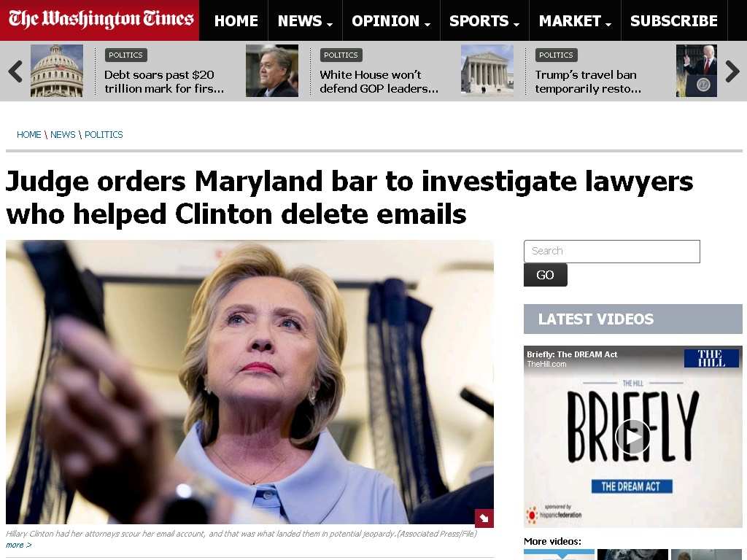Expand the NEWS dropdown menu
The width and height of the screenshot is (747, 560).
tap(305, 20)
